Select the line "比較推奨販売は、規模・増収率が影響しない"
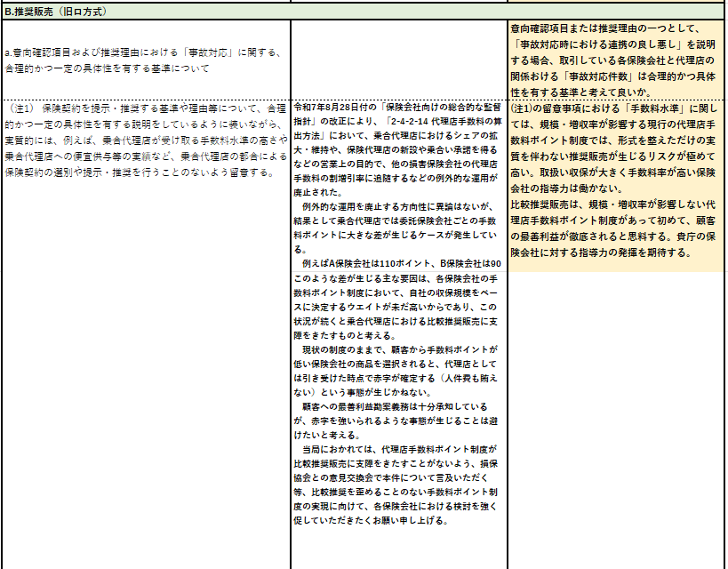 (615, 204)
